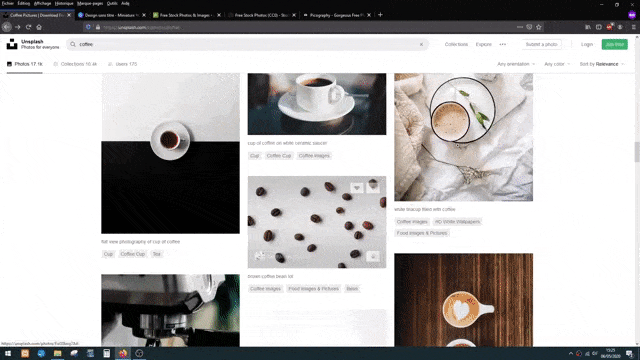Click the Login link
Screen dimensions: 640x360
coord(587,44)
